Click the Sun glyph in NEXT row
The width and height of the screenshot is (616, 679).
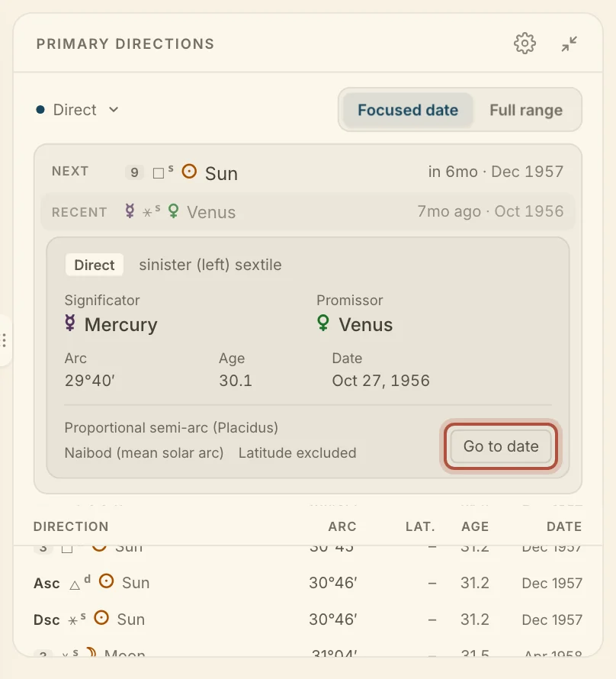(189, 172)
